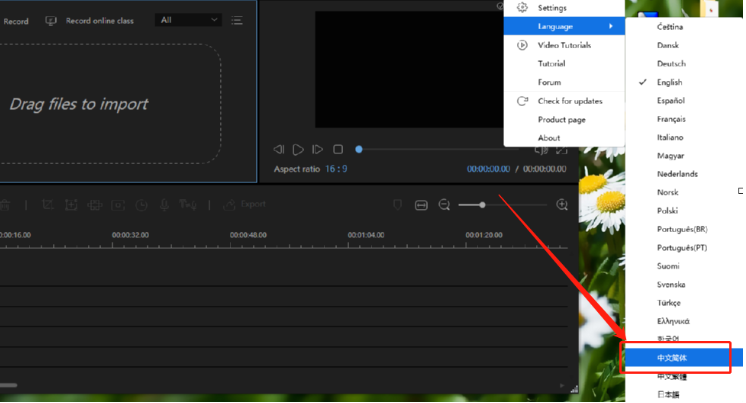Select Check for updates menu item
The image size is (746, 403).
tap(570, 101)
